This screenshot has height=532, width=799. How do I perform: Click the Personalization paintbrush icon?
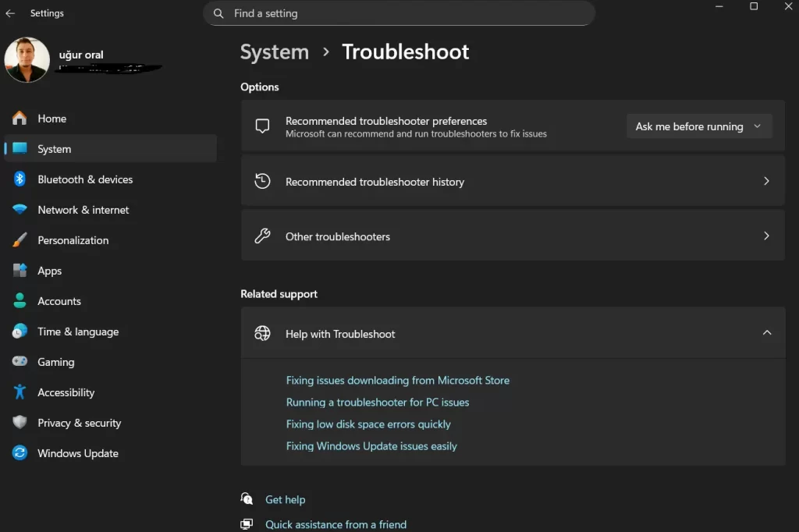tap(18, 240)
